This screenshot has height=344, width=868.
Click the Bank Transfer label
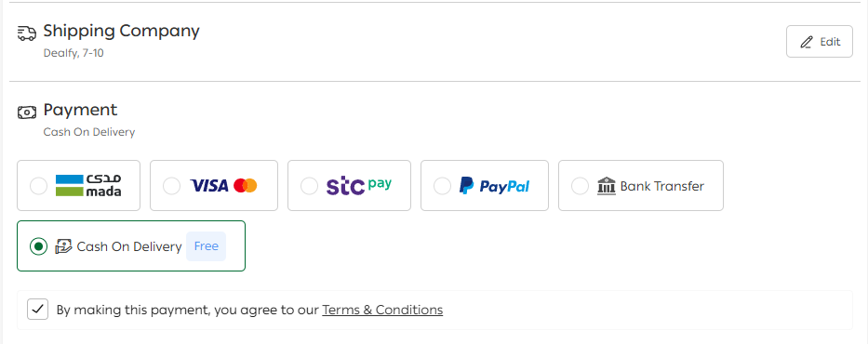pyautogui.click(x=662, y=186)
